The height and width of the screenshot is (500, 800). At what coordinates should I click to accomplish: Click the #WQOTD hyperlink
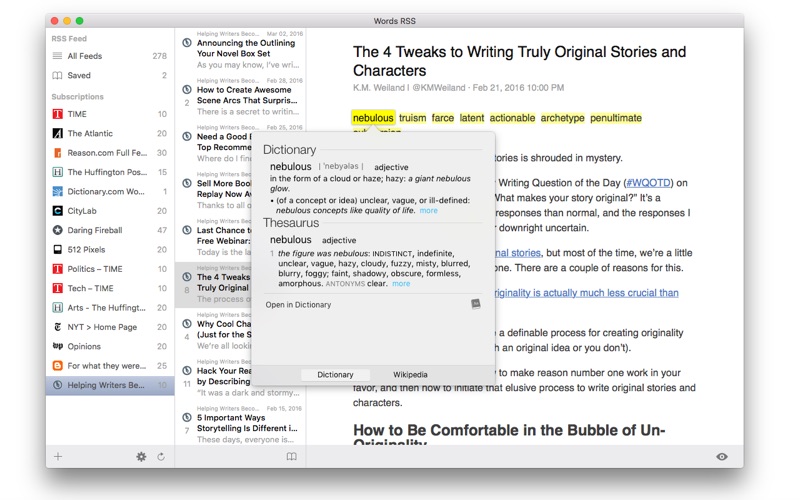[x=648, y=183]
